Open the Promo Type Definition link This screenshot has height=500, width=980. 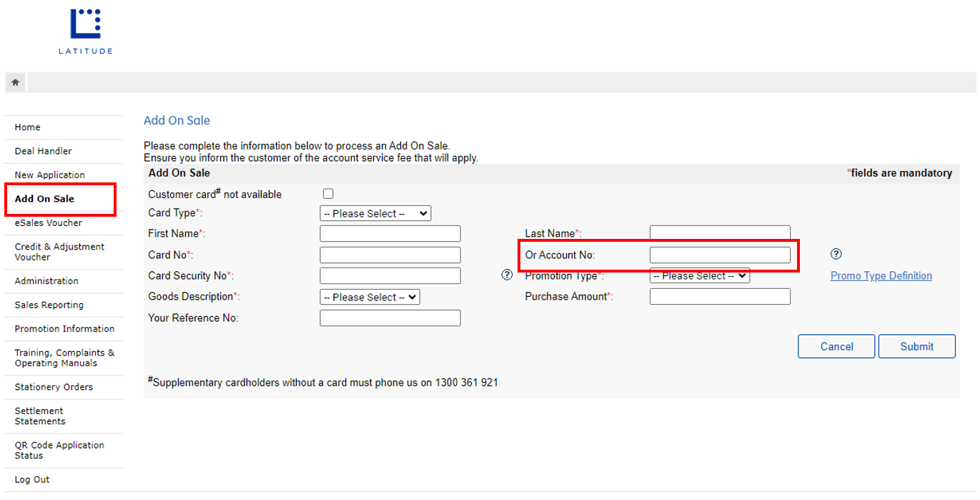881,275
